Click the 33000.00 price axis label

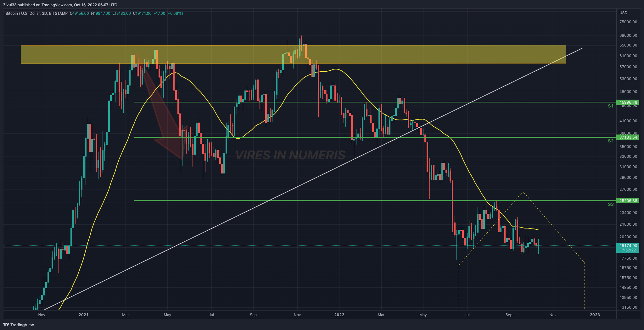(x=628, y=157)
